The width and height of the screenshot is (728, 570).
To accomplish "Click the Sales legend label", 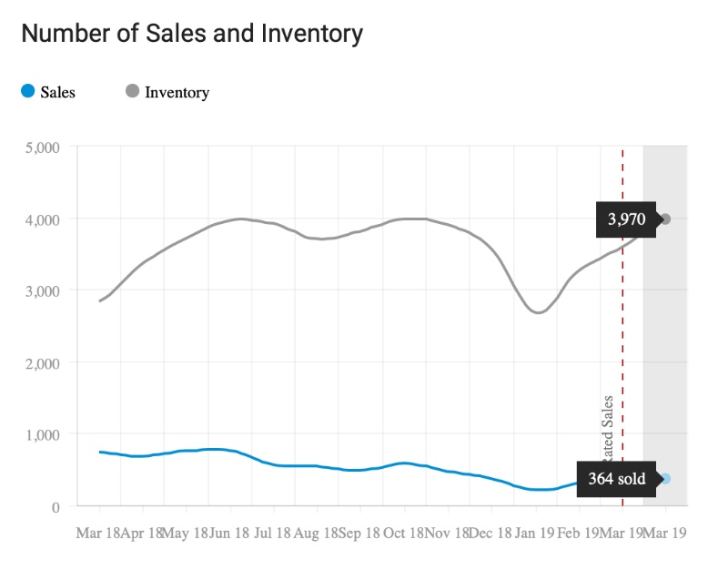I will pos(57,92).
